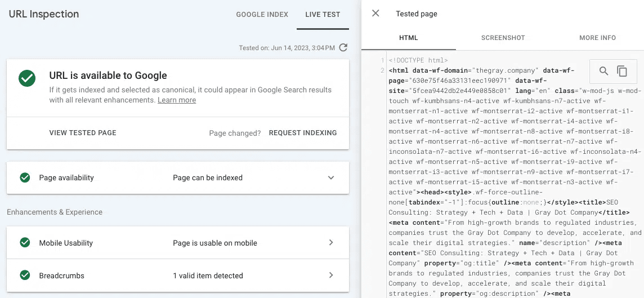This screenshot has width=644, height=298.
Task: Open Breadcrumbs details chevron
Action: (331, 275)
